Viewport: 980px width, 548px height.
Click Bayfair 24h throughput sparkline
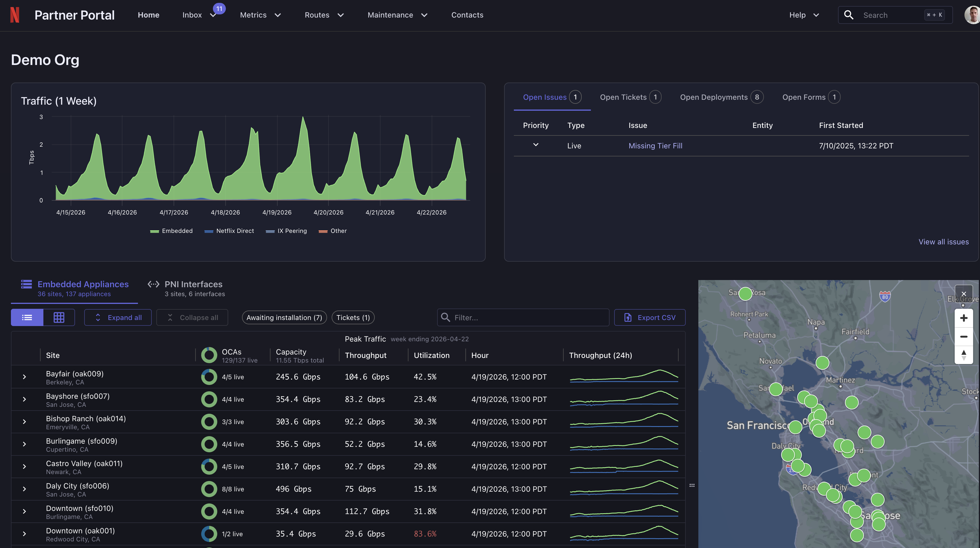coord(624,376)
